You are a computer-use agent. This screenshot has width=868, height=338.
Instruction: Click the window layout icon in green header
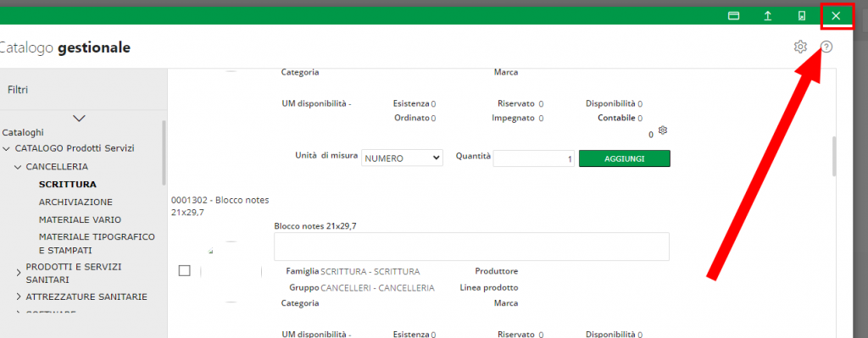733,16
